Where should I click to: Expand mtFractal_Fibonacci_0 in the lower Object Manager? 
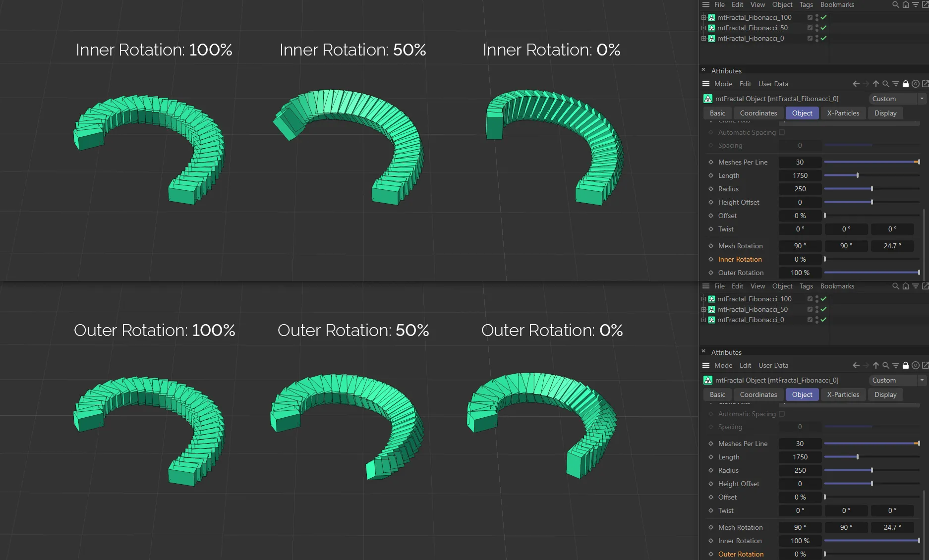703,320
